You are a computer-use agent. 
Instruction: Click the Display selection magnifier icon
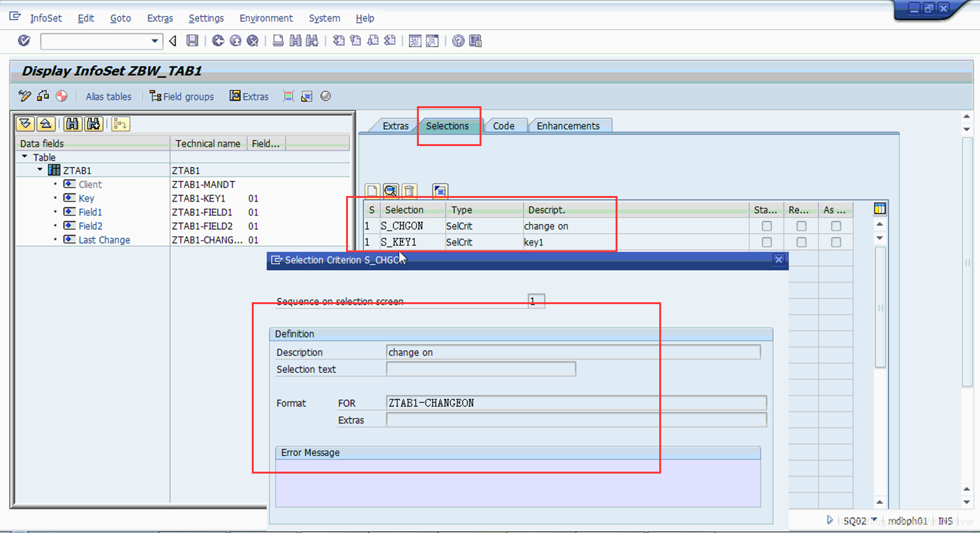(x=391, y=191)
